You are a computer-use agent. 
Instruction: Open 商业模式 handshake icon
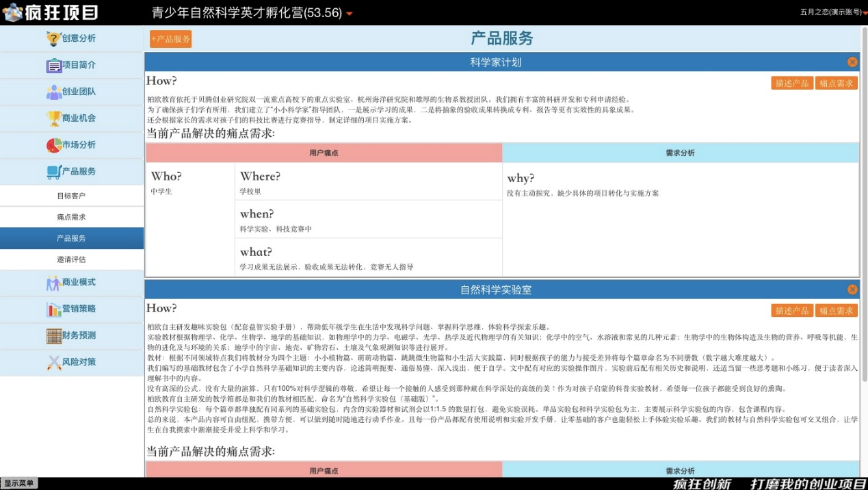(x=54, y=283)
